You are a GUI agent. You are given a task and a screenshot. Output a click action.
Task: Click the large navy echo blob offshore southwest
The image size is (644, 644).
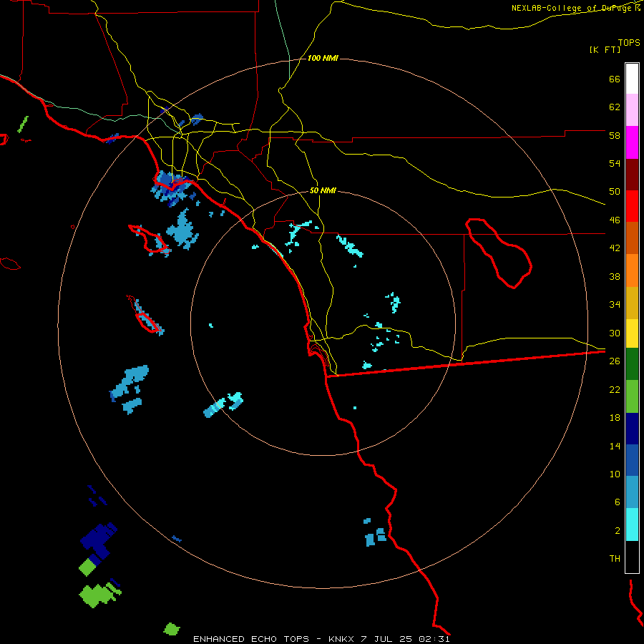tap(98, 540)
